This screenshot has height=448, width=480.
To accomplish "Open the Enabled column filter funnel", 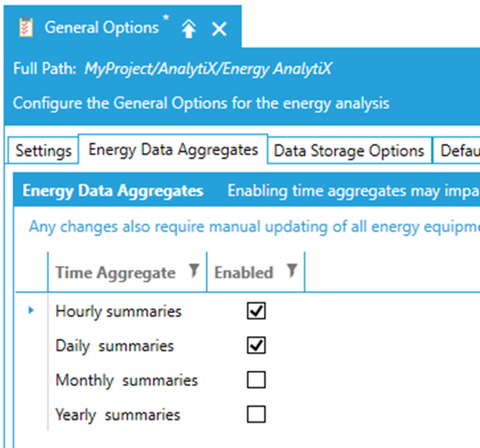I will 292,271.
